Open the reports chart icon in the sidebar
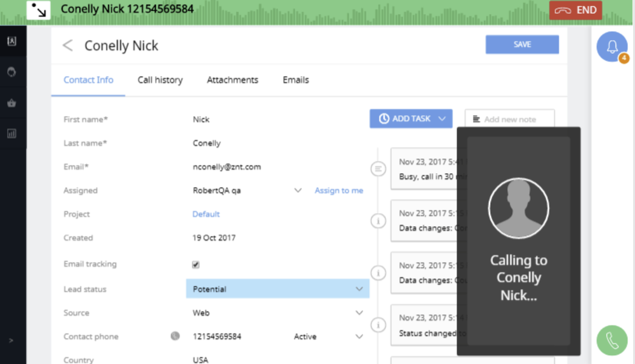The image size is (635, 364). point(11,133)
